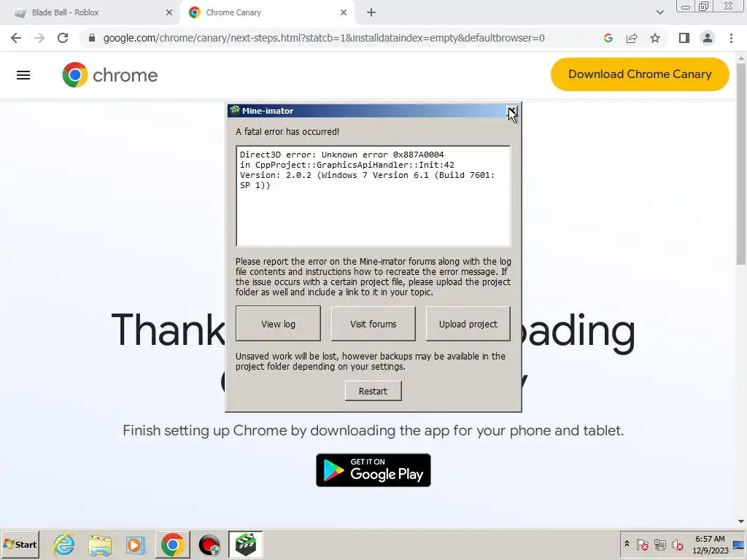
Task: Restart Mine-imator from the error dialog
Action: point(373,391)
